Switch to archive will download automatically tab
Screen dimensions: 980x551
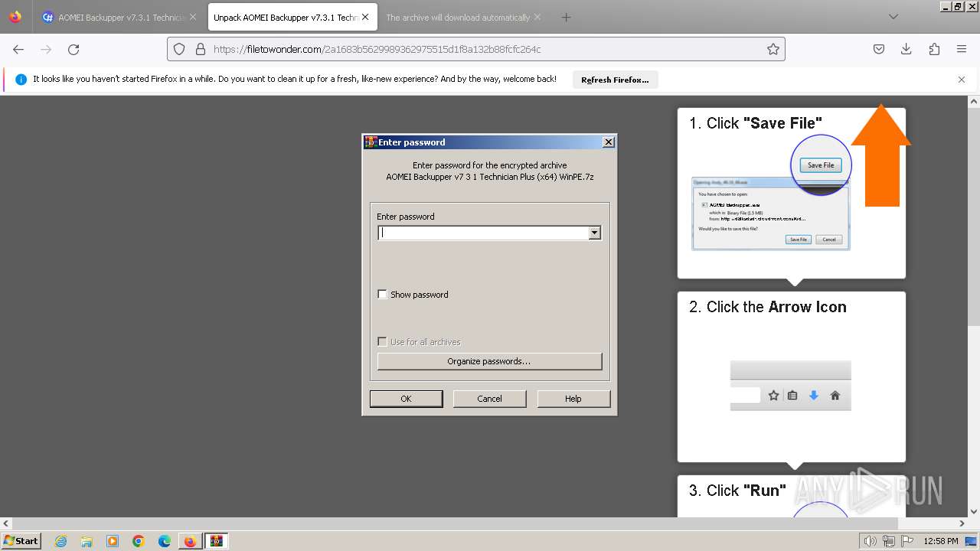tap(463, 17)
